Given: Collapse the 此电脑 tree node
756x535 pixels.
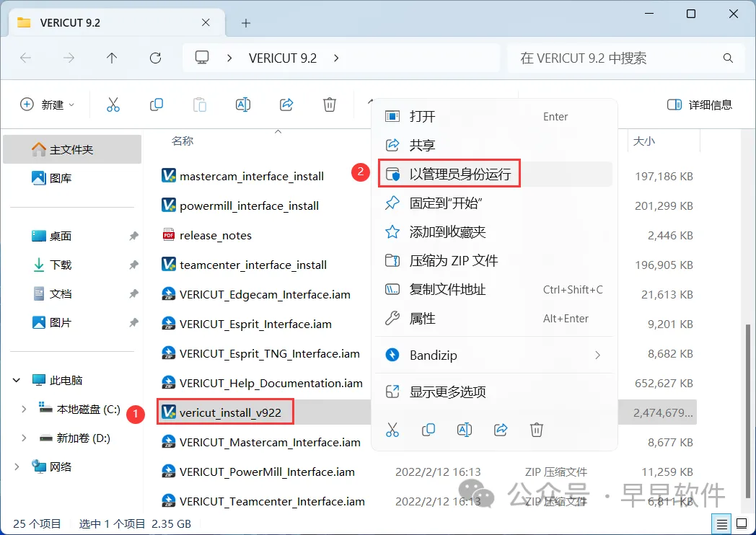Looking at the screenshot, I should (17, 380).
